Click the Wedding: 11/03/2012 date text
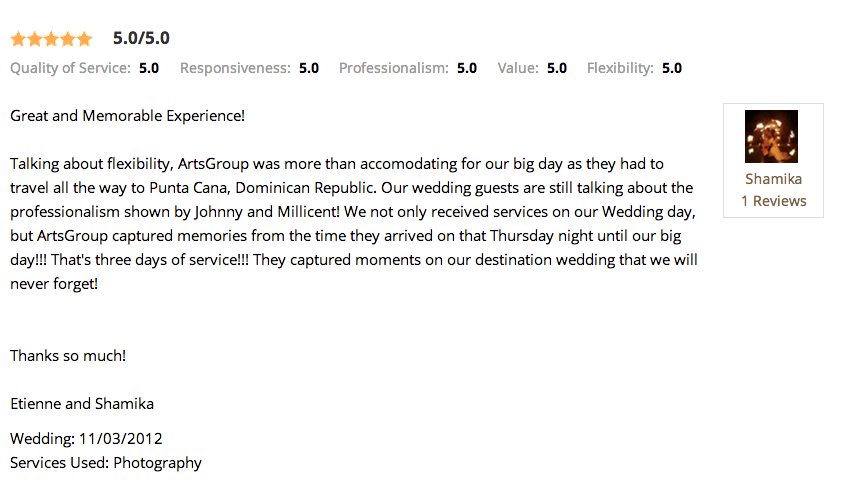The width and height of the screenshot is (846, 495). [86, 438]
